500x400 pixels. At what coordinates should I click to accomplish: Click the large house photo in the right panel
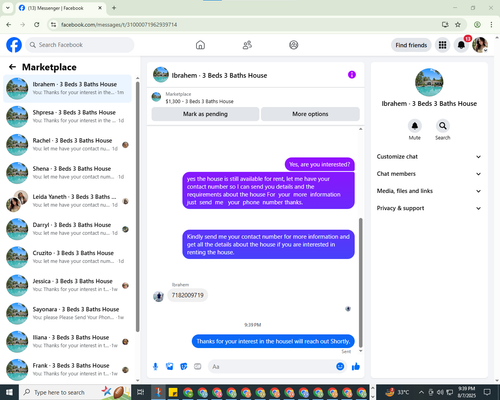tap(429, 82)
